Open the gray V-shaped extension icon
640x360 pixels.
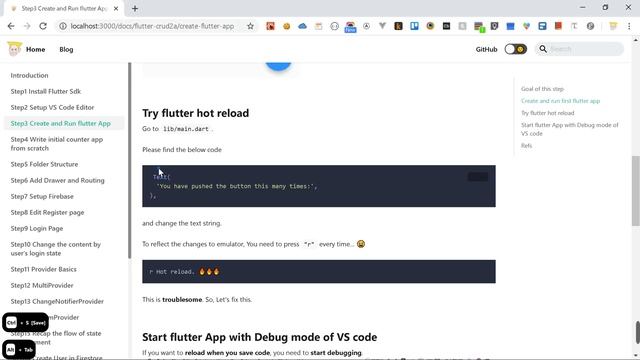[x=382, y=26]
